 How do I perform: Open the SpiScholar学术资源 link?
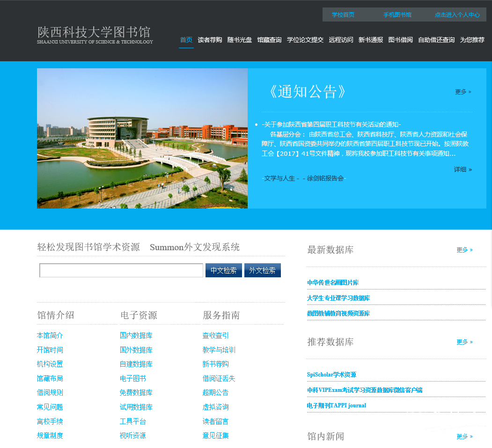coord(331,375)
